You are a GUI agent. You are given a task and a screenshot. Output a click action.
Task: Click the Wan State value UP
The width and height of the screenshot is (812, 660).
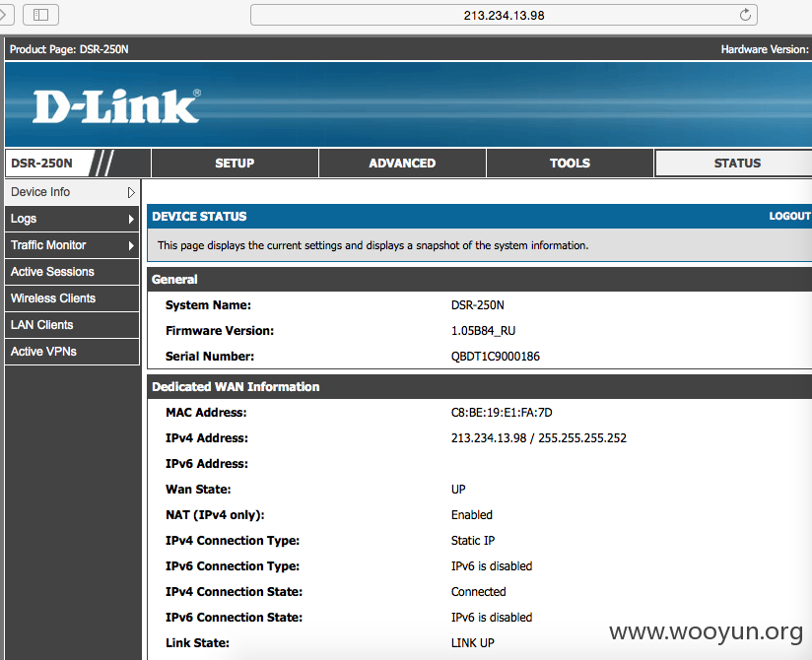pos(458,490)
